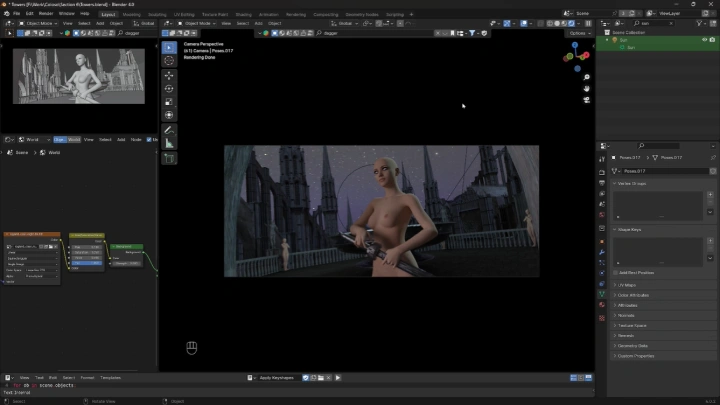Open Global transform orientation dropdown in main viewport
This screenshot has width=720, height=405.
pos(345,23)
